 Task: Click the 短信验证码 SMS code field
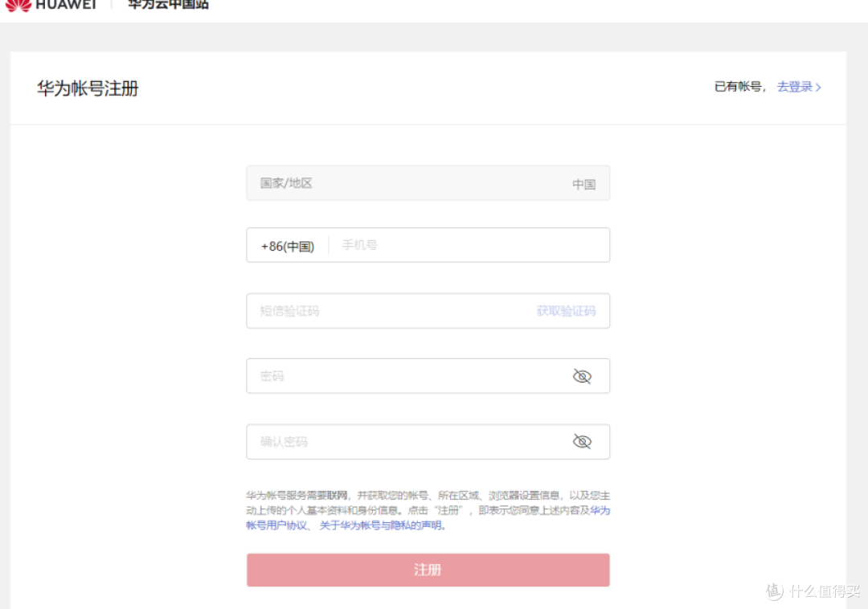[386, 311]
